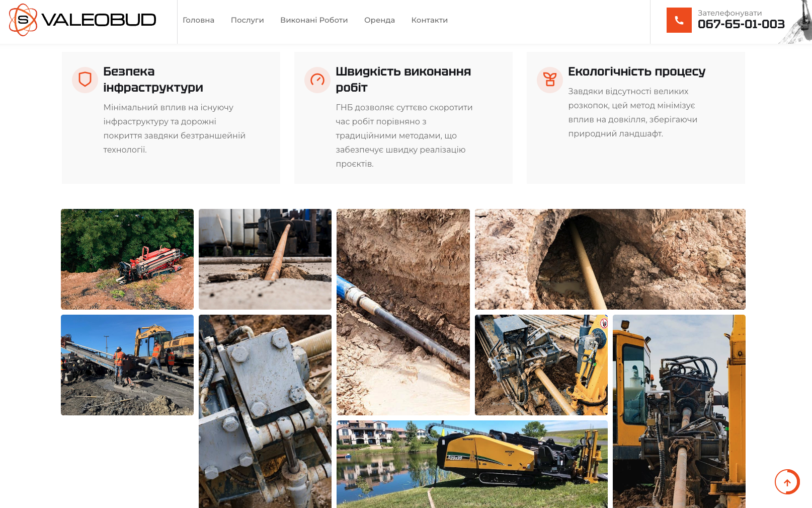This screenshot has height=508, width=812.
Task: Click the shield icon for infrastructure safety
Action: coord(85,80)
